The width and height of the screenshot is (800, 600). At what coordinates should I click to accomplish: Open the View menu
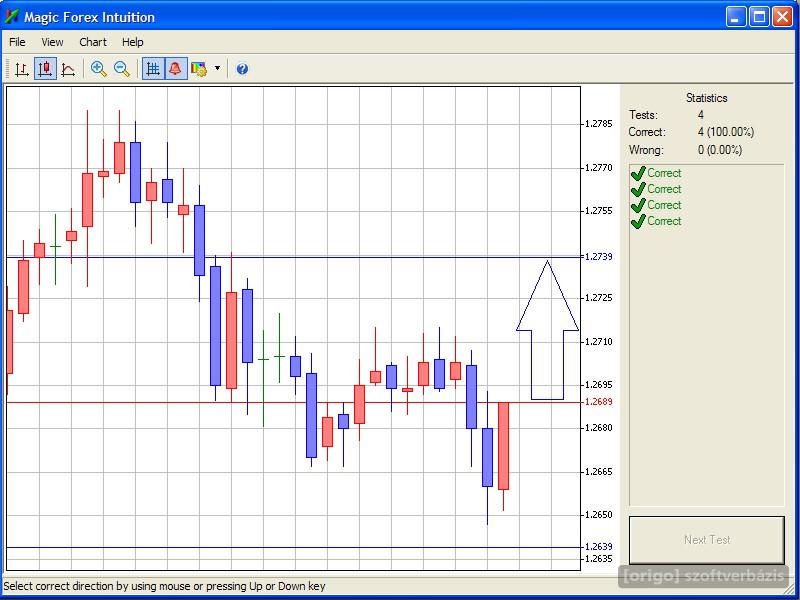click(52, 42)
